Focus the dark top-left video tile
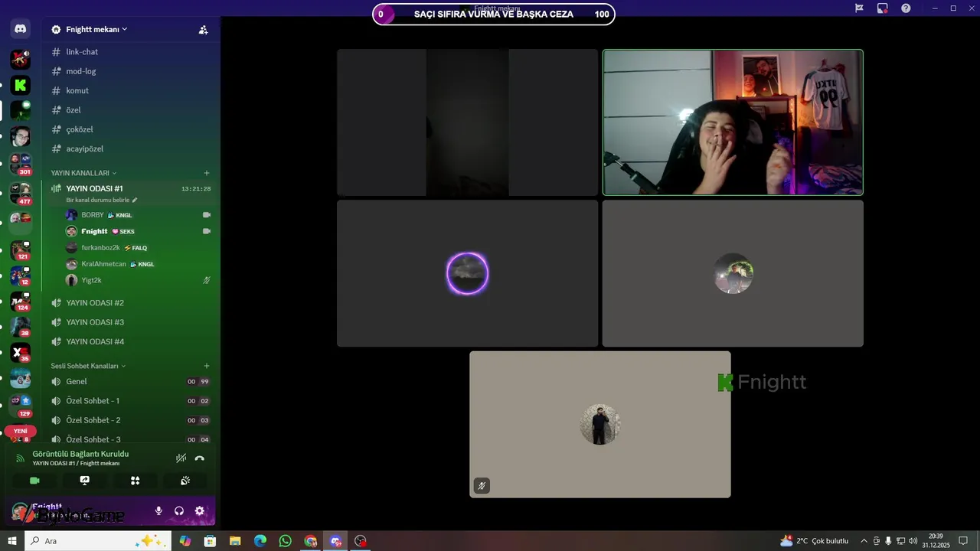The image size is (980, 551). point(467,122)
